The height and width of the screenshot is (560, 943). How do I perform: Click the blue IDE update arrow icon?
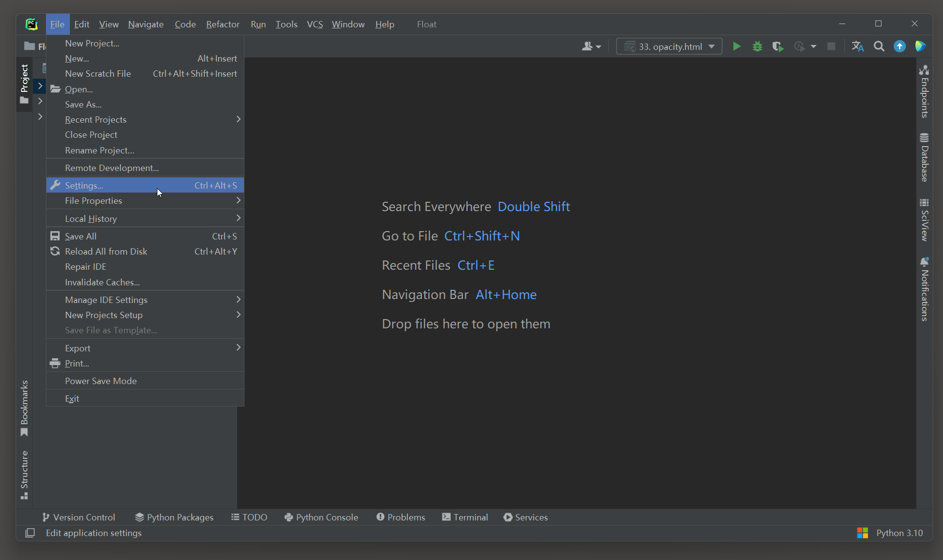point(899,46)
